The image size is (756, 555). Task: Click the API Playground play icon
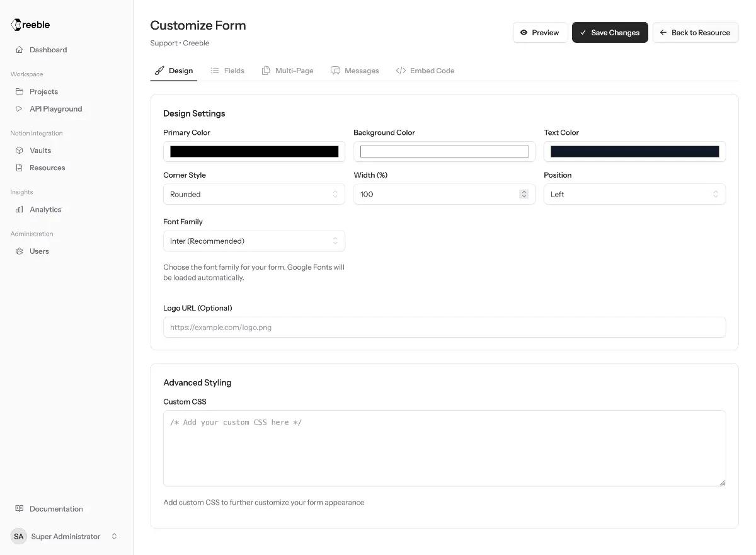coord(20,109)
